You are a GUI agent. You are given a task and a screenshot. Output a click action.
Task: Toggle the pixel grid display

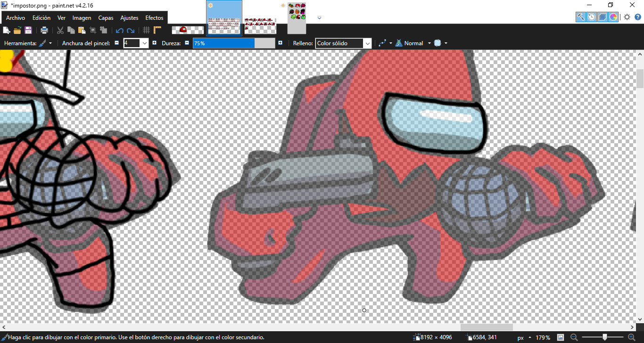coord(146,30)
